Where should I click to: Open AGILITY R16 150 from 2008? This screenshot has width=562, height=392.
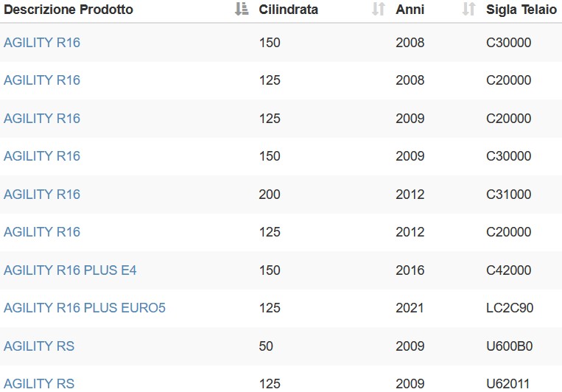42,42
